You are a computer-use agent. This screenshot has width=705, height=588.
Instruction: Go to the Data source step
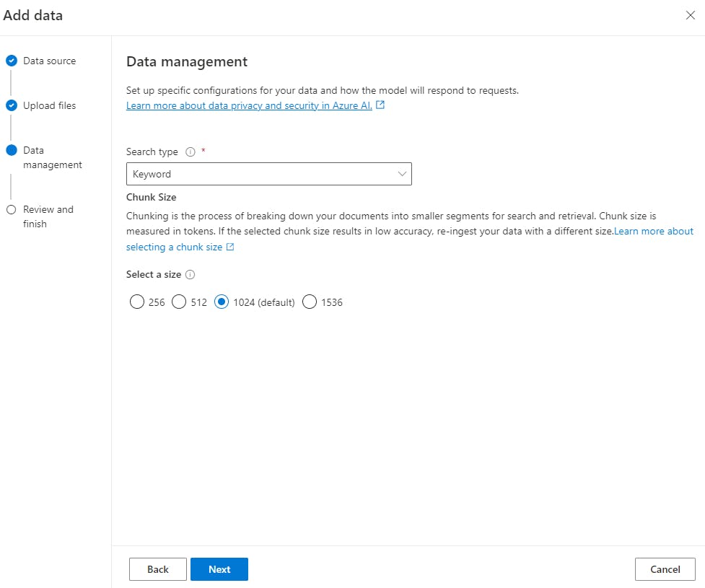tap(49, 61)
